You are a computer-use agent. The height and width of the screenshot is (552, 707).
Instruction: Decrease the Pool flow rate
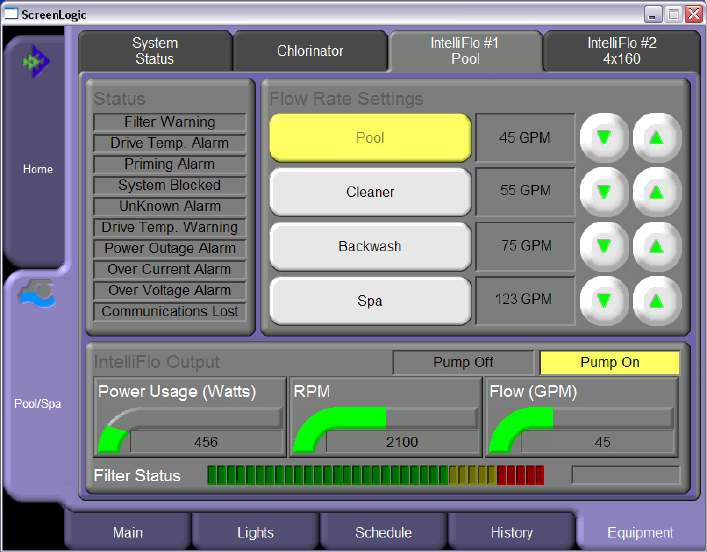pyautogui.click(x=604, y=138)
